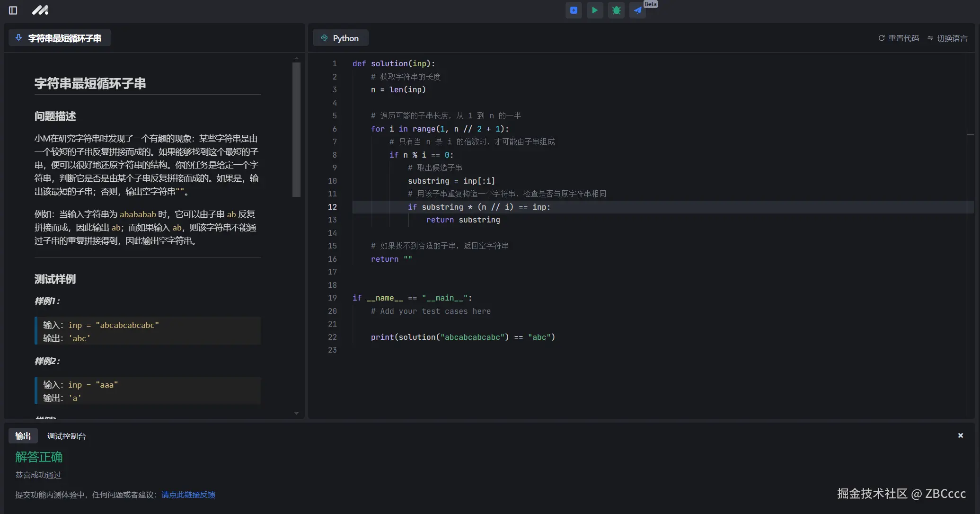Open the feedback link in output panel

tap(188, 495)
